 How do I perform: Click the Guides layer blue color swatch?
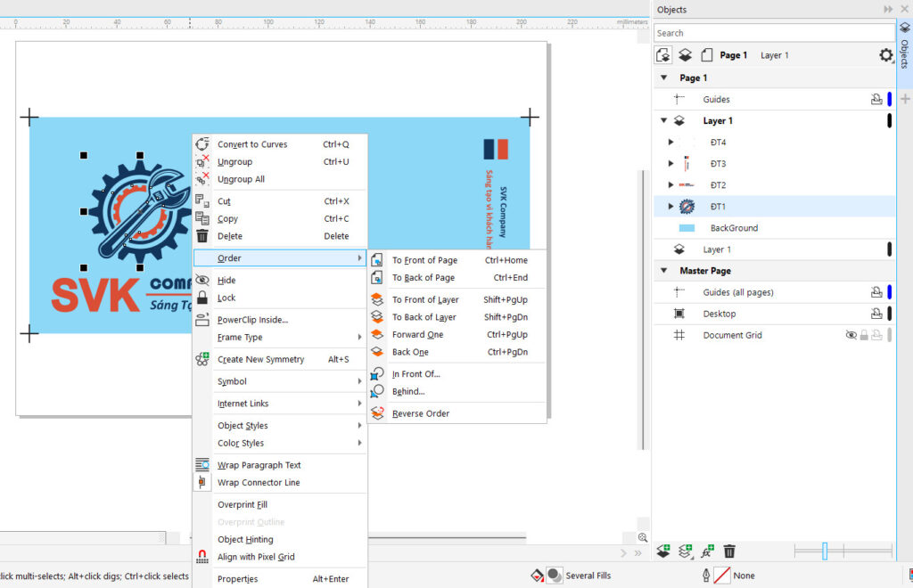[x=889, y=100]
